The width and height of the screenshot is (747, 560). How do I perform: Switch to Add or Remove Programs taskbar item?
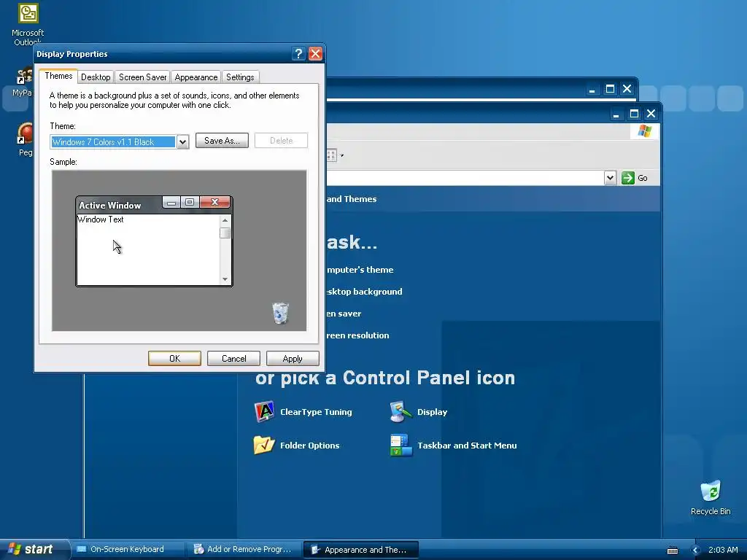pos(244,550)
